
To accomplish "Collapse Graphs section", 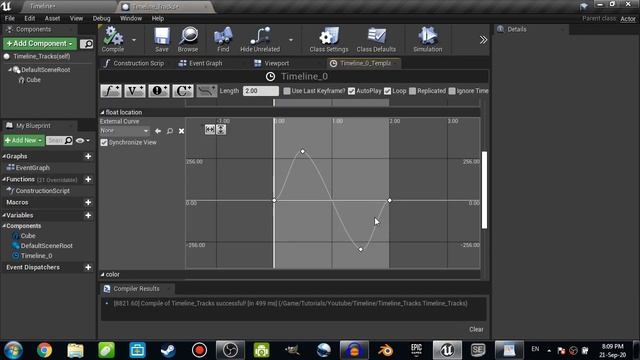I will click(4, 156).
